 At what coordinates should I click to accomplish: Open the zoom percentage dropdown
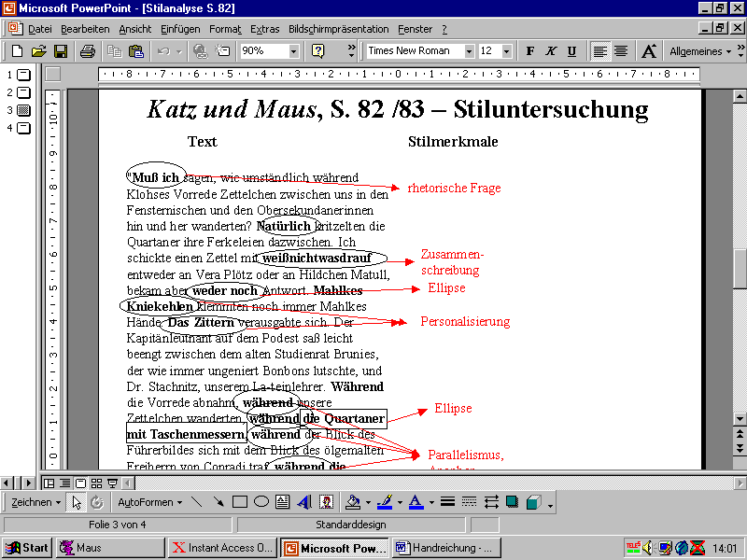[294, 51]
